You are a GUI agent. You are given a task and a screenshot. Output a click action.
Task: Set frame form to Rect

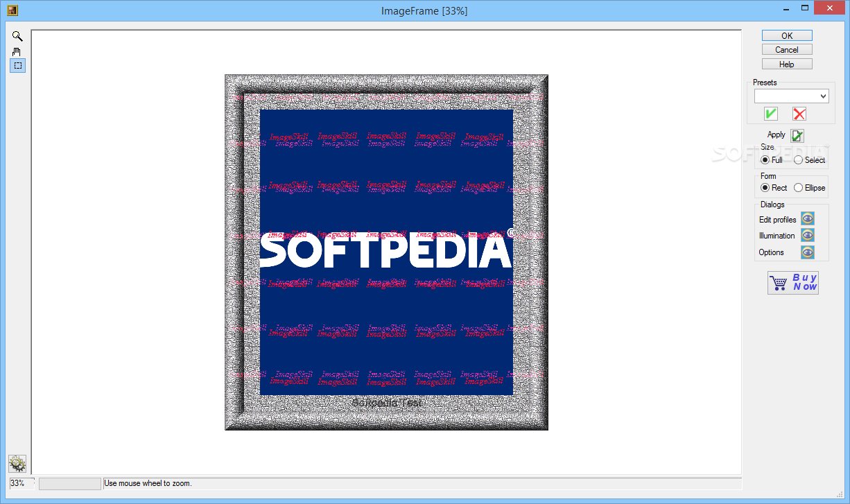click(765, 188)
